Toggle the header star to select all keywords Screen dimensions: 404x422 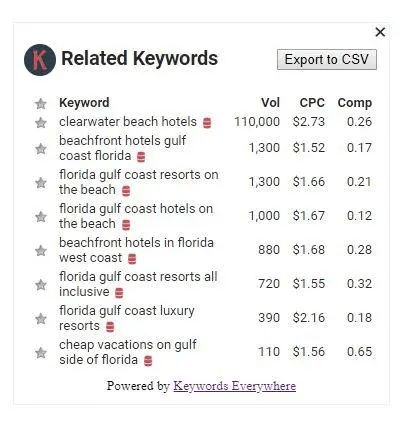[41, 104]
